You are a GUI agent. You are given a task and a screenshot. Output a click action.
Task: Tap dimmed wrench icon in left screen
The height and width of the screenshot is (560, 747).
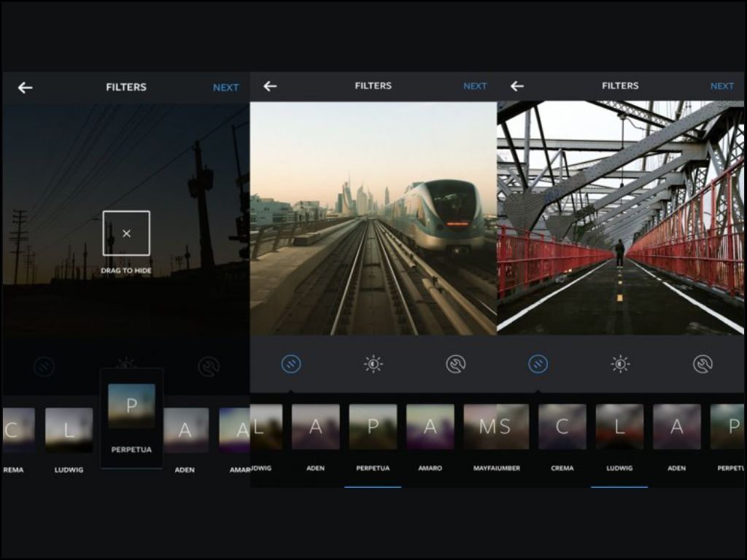(x=209, y=367)
